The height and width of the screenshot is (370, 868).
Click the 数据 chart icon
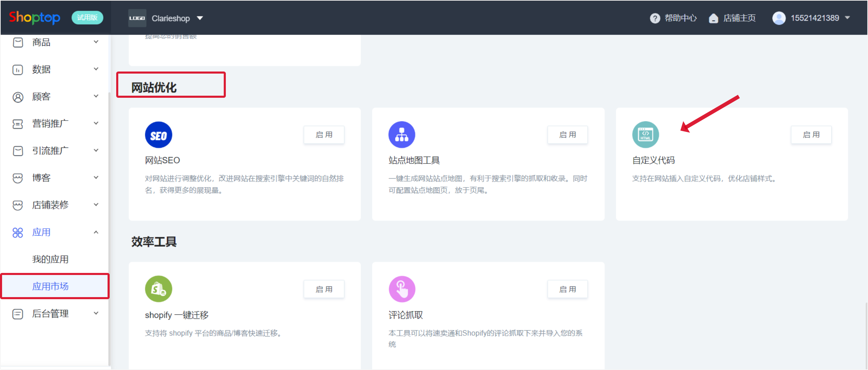coord(18,69)
